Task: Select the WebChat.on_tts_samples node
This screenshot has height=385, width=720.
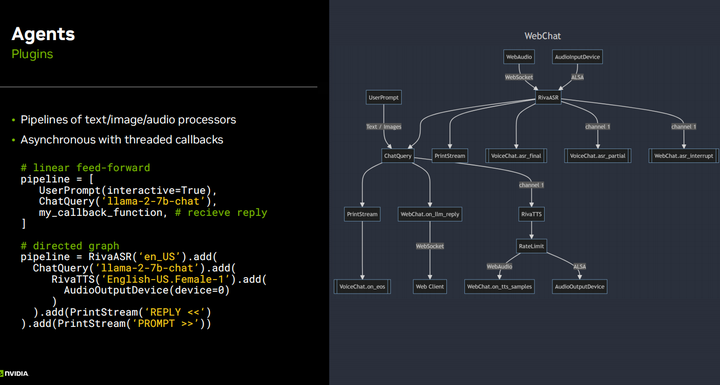Action: click(499, 287)
